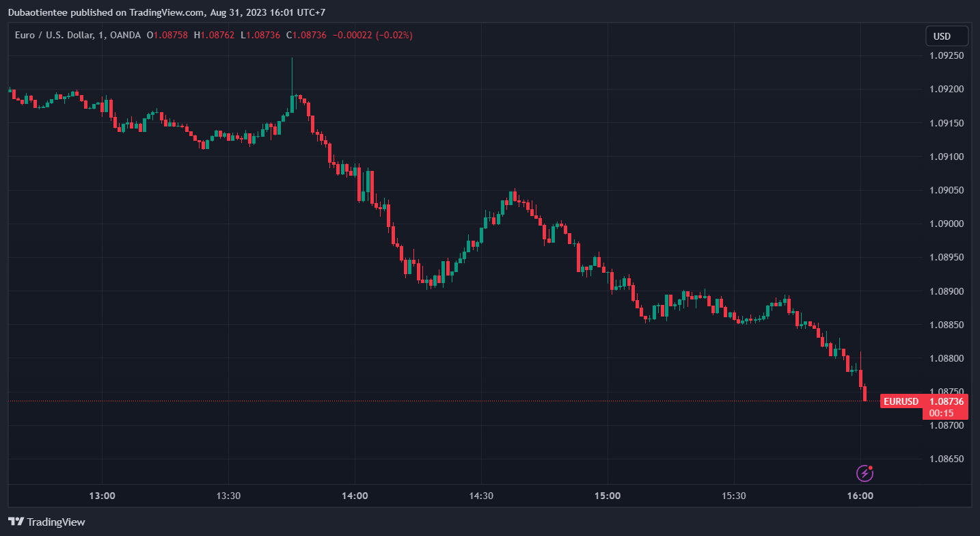
Task: Click the close value C1.08736 in legend
Action: tap(306, 35)
